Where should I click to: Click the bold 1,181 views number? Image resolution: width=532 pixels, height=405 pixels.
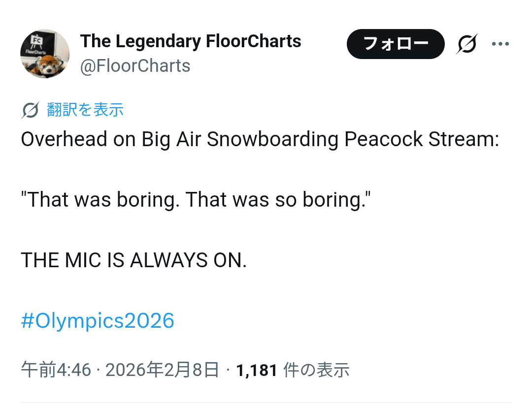257,370
